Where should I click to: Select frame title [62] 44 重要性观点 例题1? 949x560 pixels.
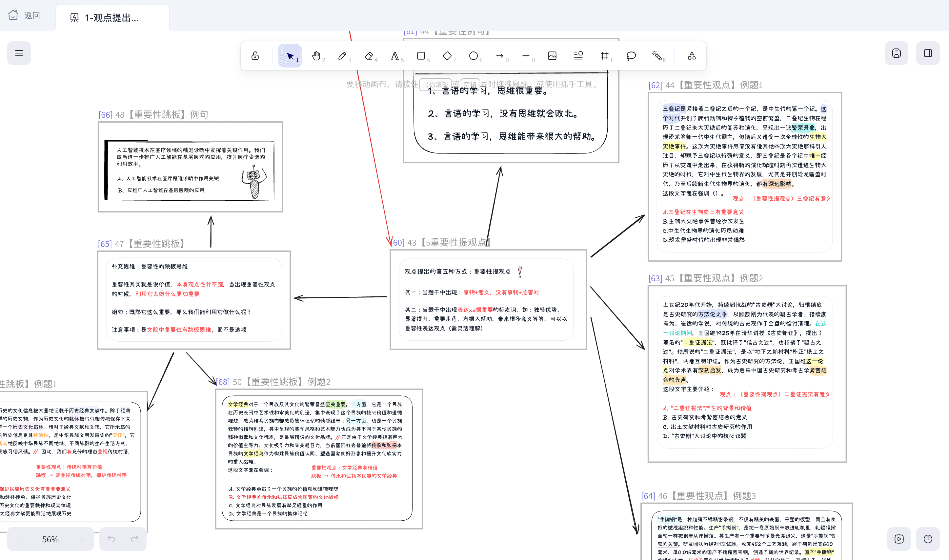(706, 85)
